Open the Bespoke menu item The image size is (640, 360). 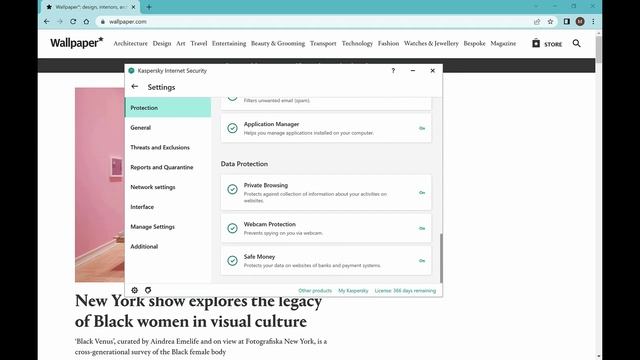pyautogui.click(x=474, y=43)
